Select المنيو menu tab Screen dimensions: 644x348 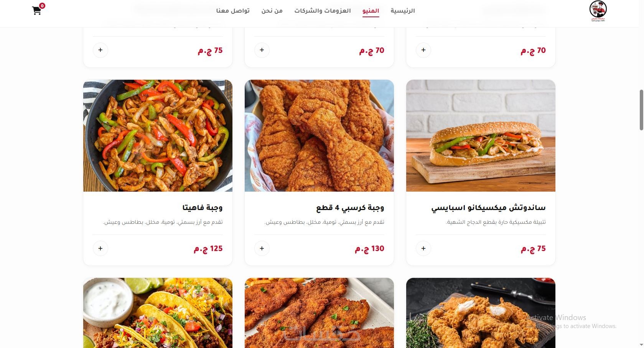coord(371,11)
